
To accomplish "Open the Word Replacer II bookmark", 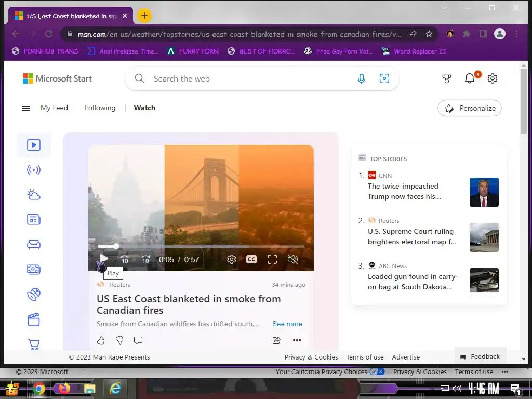I will [414, 51].
